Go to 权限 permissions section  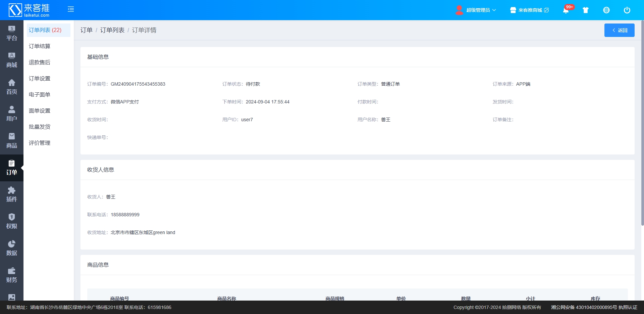(x=12, y=221)
